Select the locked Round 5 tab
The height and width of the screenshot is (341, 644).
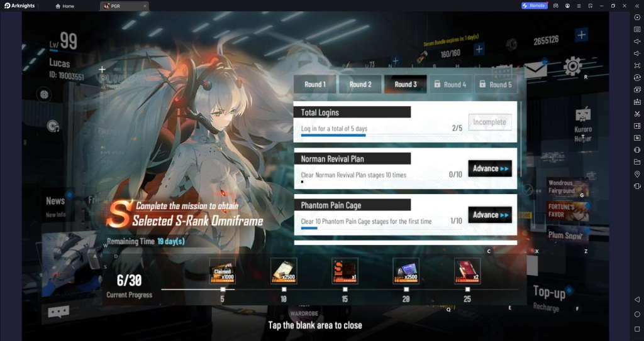(x=496, y=84)
